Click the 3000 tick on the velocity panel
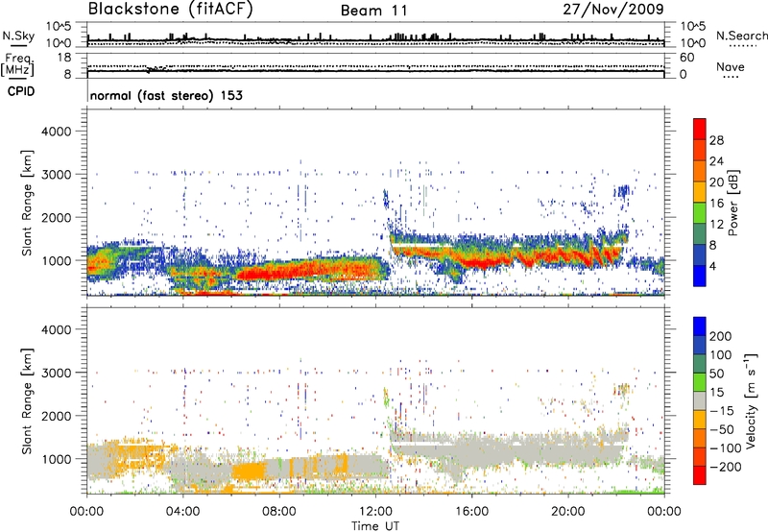The image size is (768, 532). [57, 374]
